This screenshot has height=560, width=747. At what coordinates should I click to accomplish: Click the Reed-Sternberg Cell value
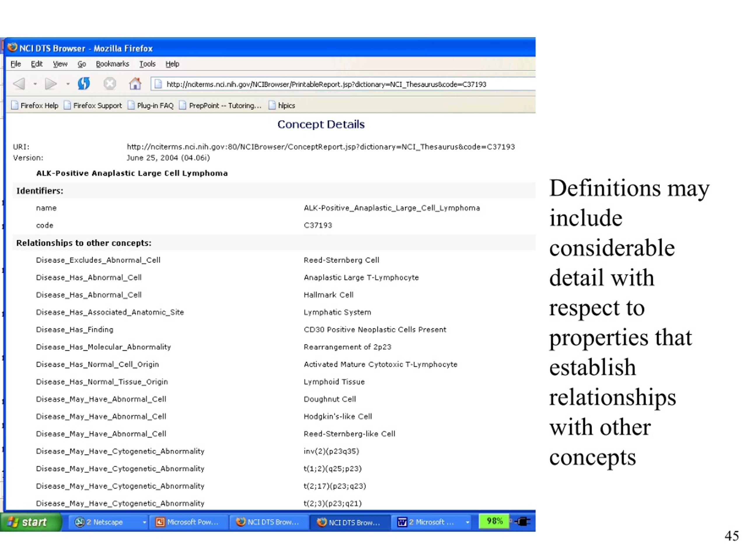pos(341,260)
